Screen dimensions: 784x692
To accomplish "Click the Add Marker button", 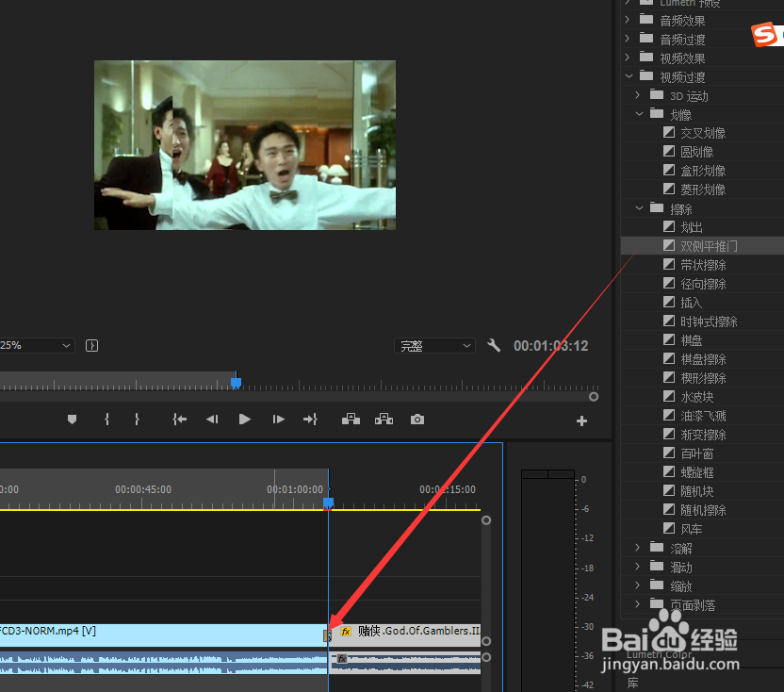I will click(x=72, y=420).
